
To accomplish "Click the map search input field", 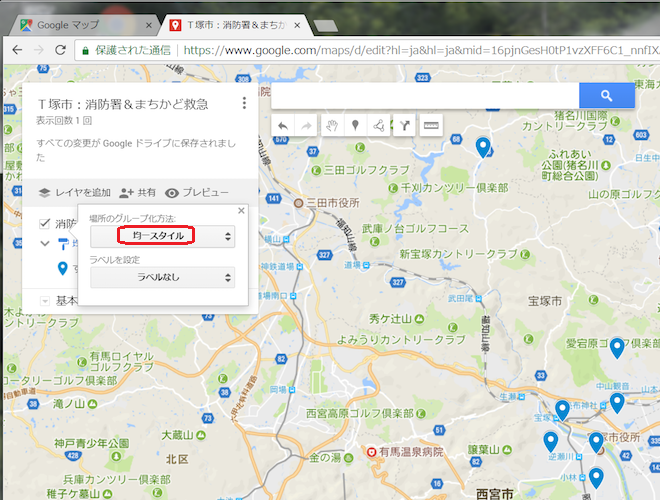I will [425, 96].
